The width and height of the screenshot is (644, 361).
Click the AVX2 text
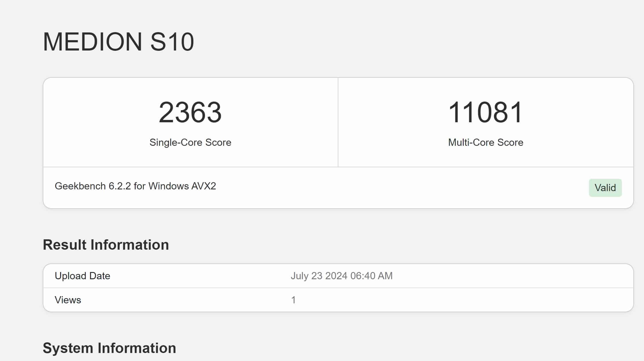pyautogui.click(x=204, y=186)
